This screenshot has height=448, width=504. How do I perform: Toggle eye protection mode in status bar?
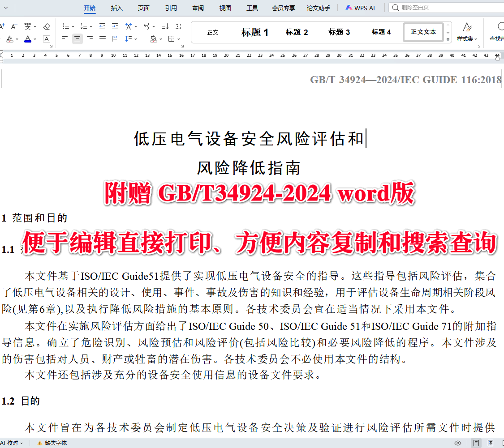pyautogui.click(x=458, y=443)
